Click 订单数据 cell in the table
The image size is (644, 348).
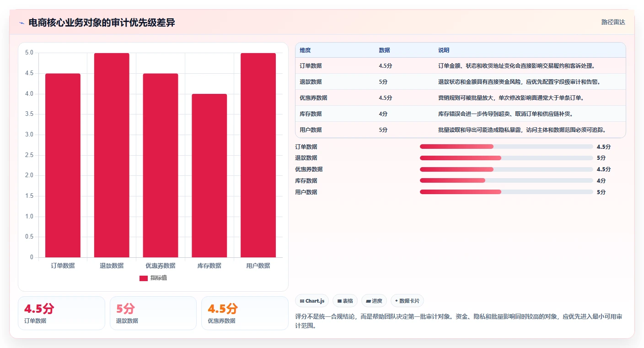coord(311,66)
